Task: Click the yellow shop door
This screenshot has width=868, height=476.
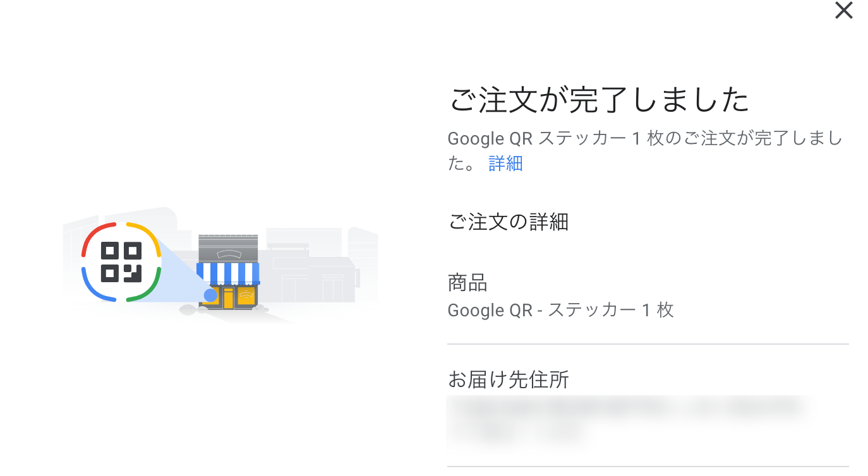Action: 228,298
